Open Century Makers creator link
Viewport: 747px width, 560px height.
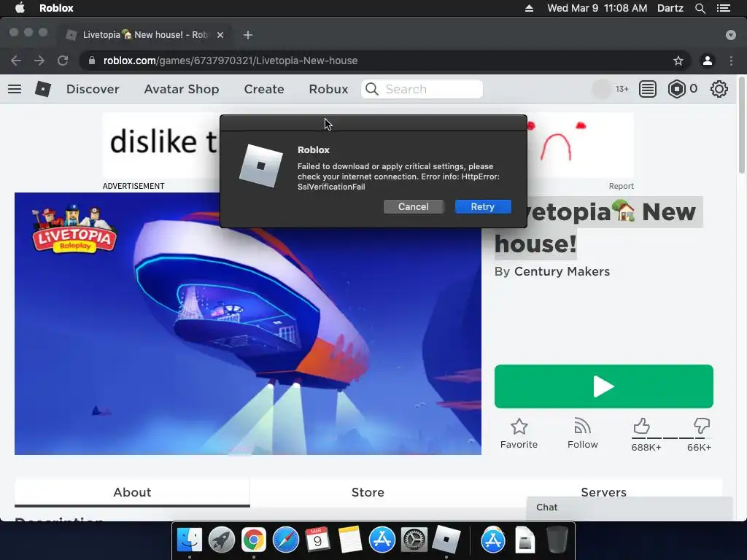point(562,271)
